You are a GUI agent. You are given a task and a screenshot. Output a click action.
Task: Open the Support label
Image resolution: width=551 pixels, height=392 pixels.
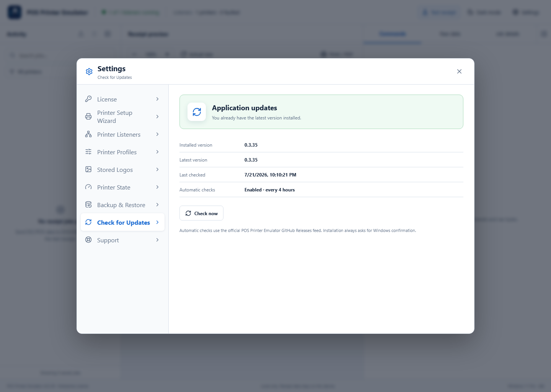[x=108, y=240]
